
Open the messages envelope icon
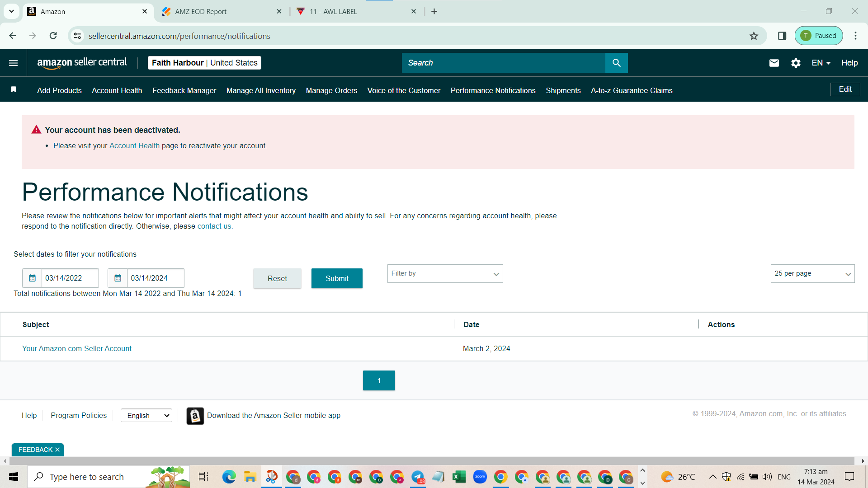[x=774, y=63]
